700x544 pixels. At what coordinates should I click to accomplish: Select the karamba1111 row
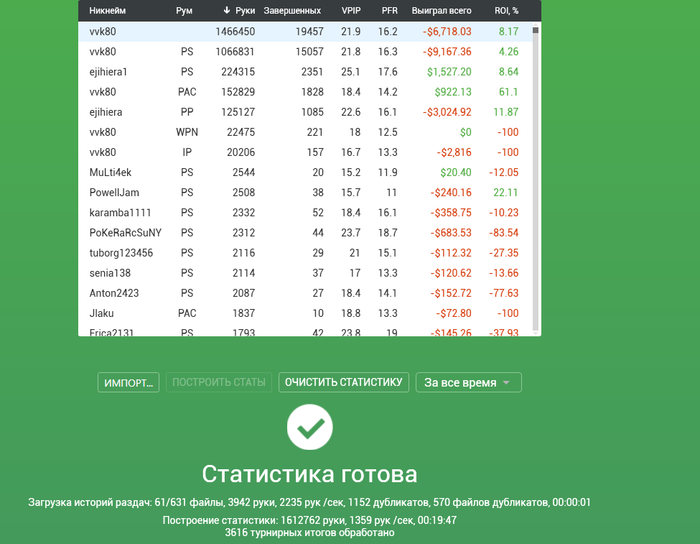click(x=305, y=212)
